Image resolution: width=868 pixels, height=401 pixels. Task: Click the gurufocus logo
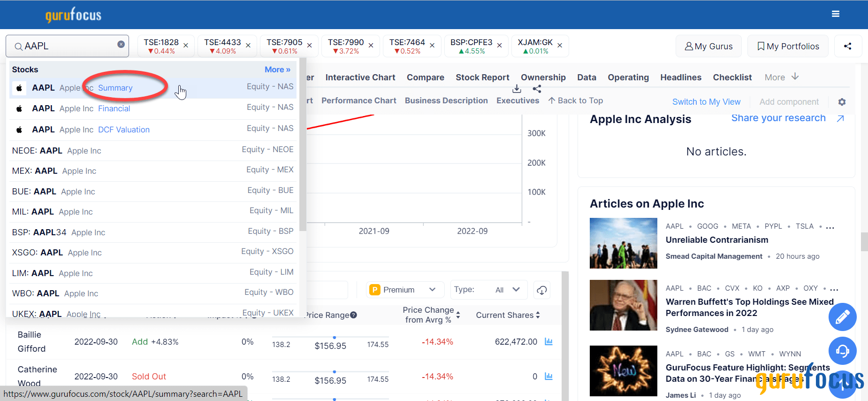73,15
